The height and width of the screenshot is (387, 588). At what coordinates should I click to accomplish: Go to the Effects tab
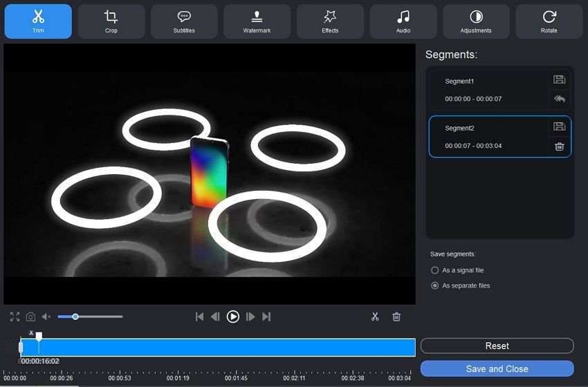pyautogui.click(x=330, y=21)
